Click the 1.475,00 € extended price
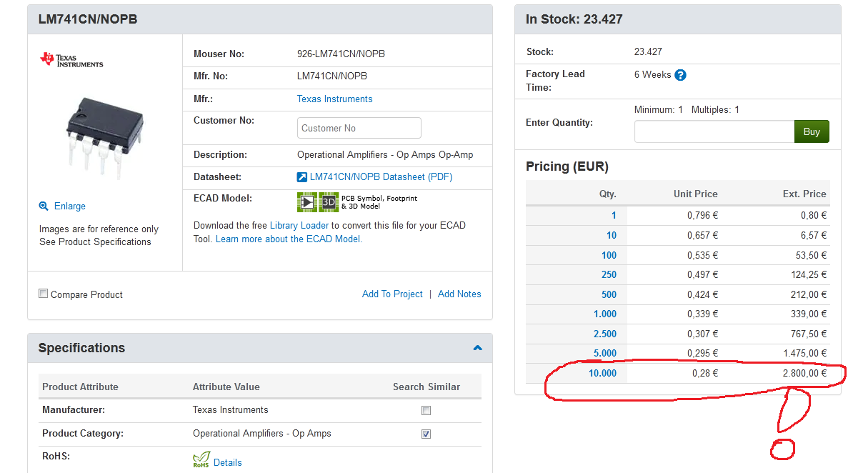Screen dimensions: 868x473 804,353
